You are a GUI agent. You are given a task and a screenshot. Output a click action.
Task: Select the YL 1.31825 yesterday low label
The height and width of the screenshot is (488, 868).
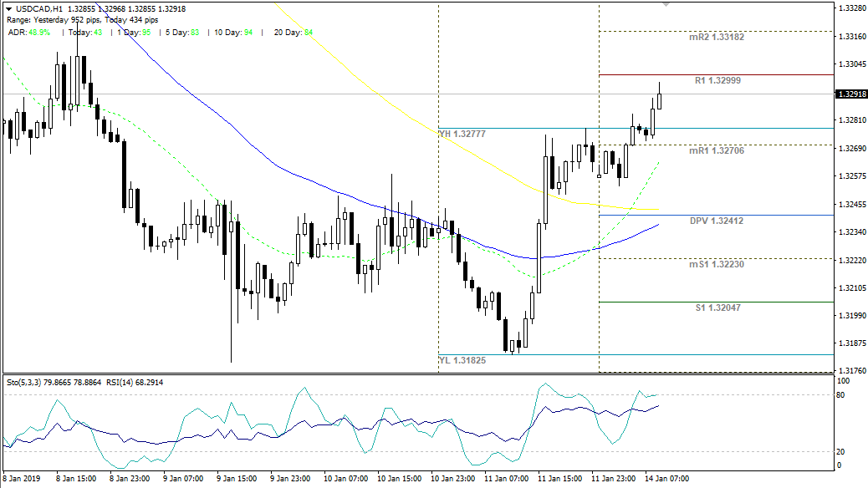[462, 360]
